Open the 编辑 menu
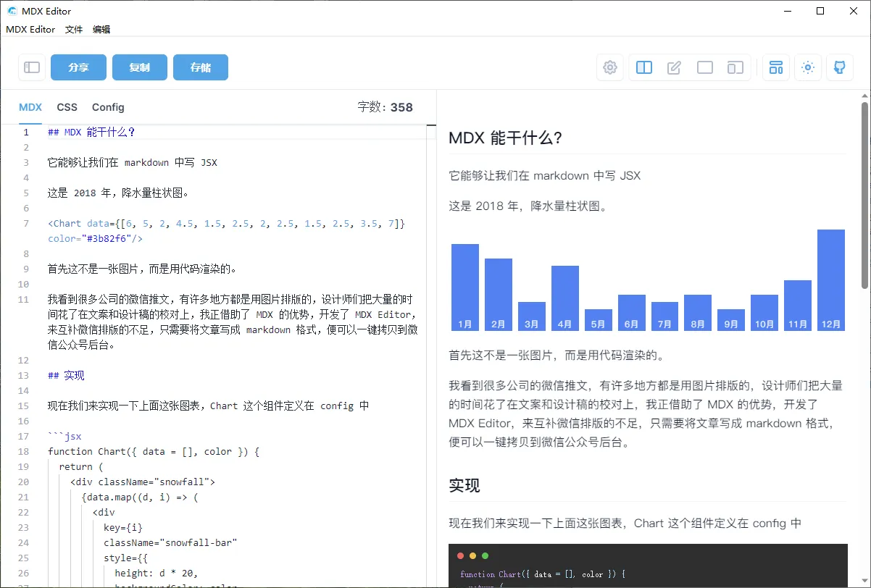This screenshot has width=871, height=588. pyautogui.click(x=101, y=29)
